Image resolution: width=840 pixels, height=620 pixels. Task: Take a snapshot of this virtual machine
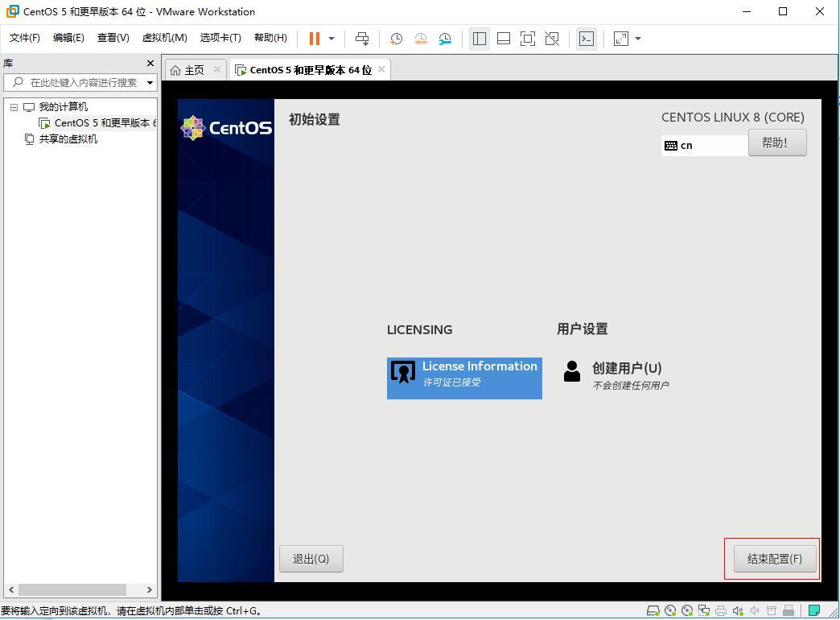pyautogui.click(x=395, y=38)
